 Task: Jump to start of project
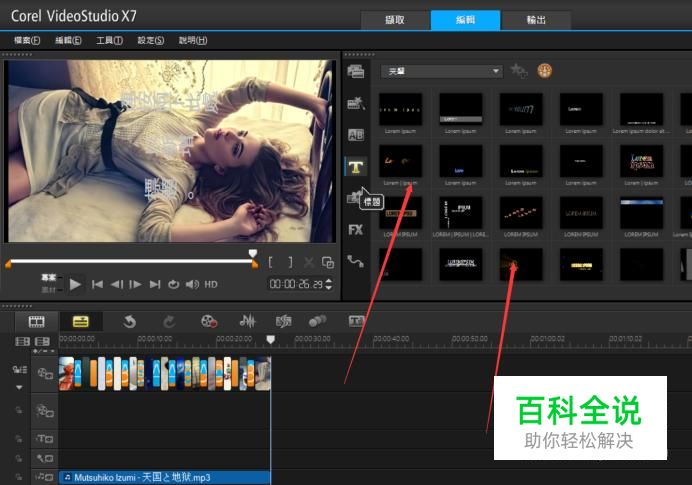point(97,285)
